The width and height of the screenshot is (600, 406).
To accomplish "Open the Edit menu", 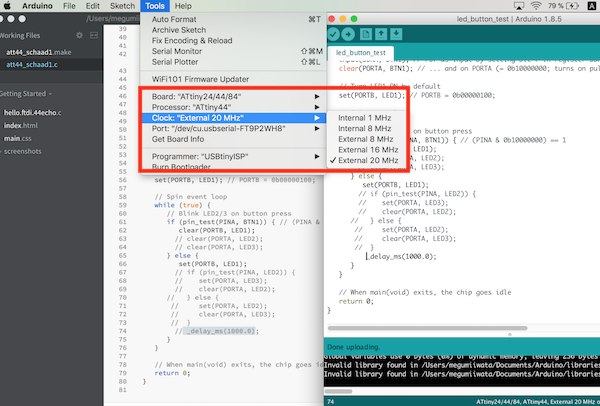I will [93, 6].
